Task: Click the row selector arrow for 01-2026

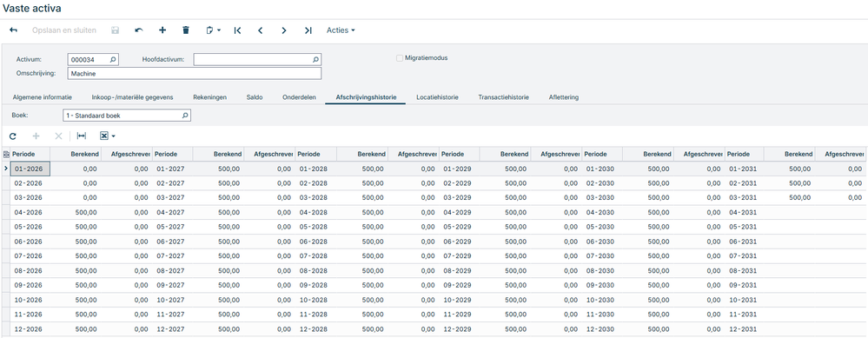Action: 6,169
